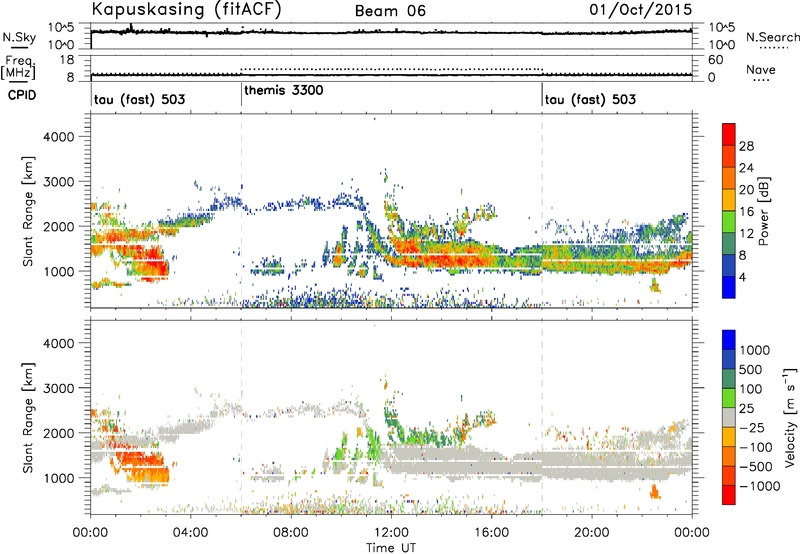Click the gray segment of the velocity colorbar
The width and height of the screenshot is (800, 554).
pos(729,417)
